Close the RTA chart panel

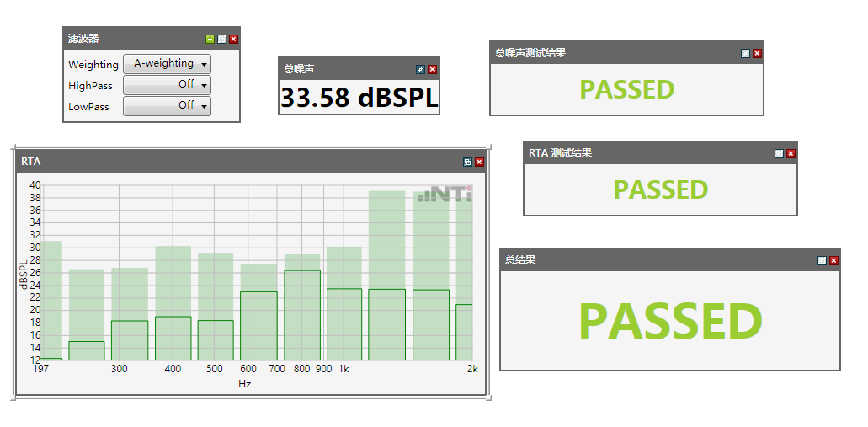coord(480,162)
